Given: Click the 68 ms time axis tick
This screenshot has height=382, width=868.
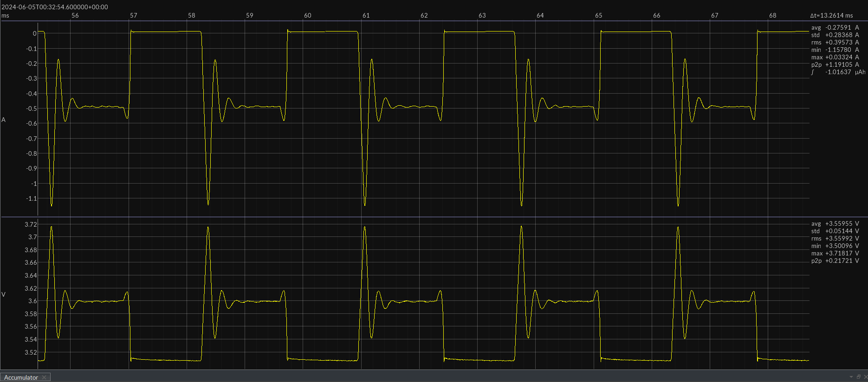Looking at the screenshot, I should tap(773, 15).
